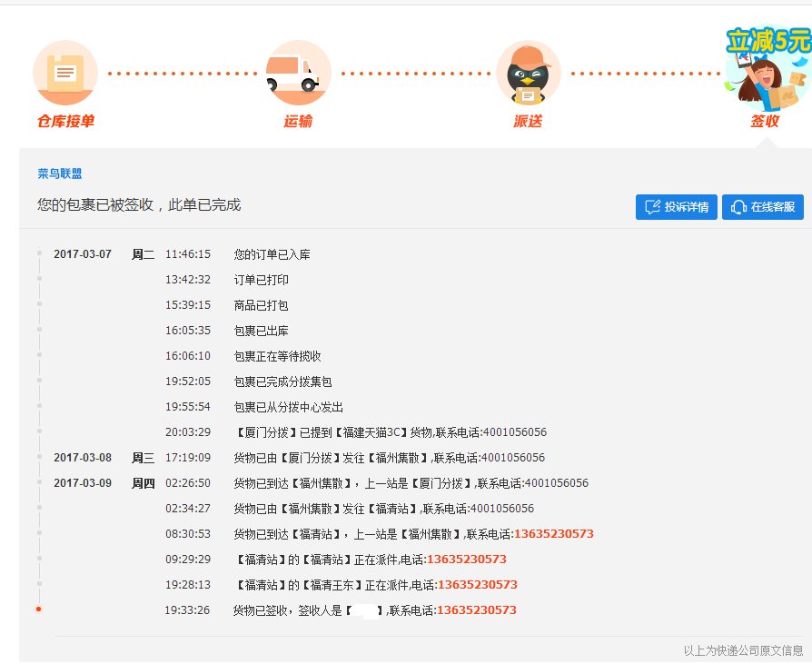The width and height of the screenshot is (812, 664).
Task: Click the 派送 penguin courier icon
Action: coord(529,74)
